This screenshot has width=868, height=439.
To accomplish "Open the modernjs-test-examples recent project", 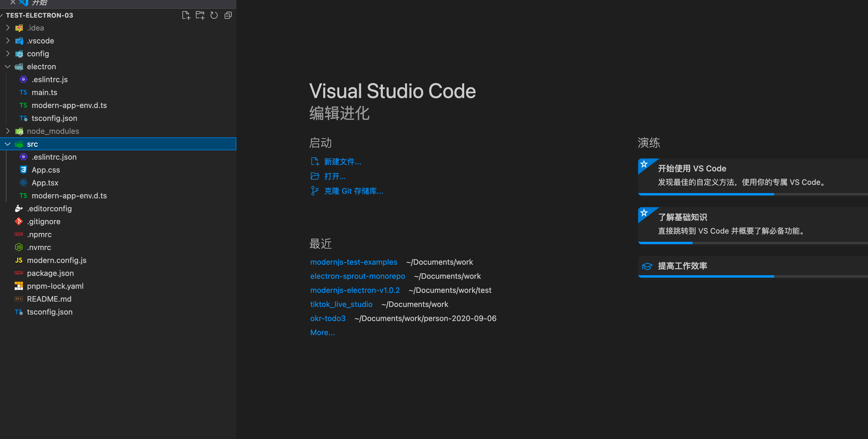I will click(x=353, y=262).
